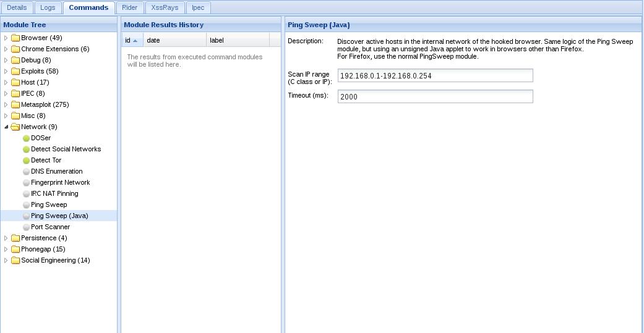
Task: Expand the Persistence (4) tree node
Action: point(6,238)
